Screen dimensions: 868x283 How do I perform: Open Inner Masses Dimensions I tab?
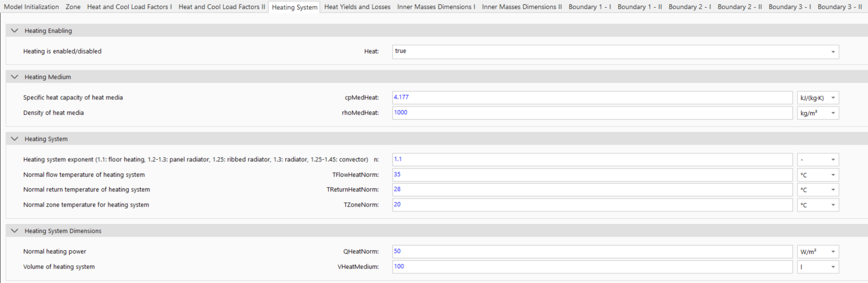(436, 7)
